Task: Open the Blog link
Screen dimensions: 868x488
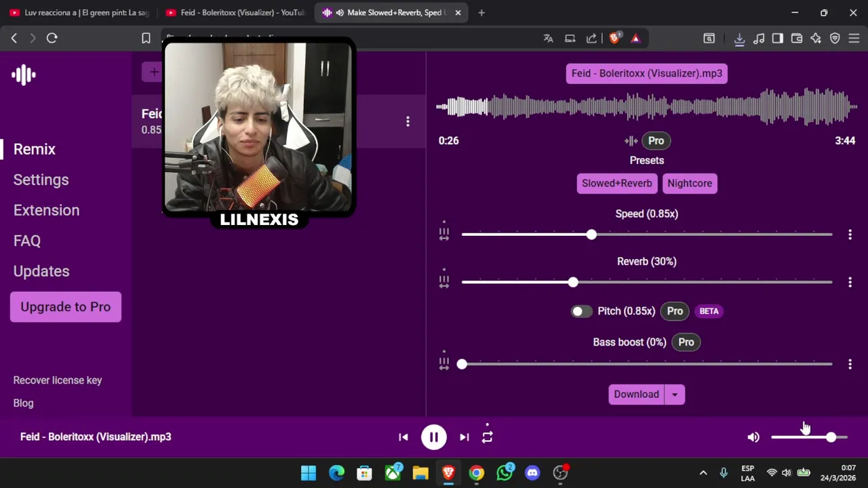Action: (x=23, y=403)
